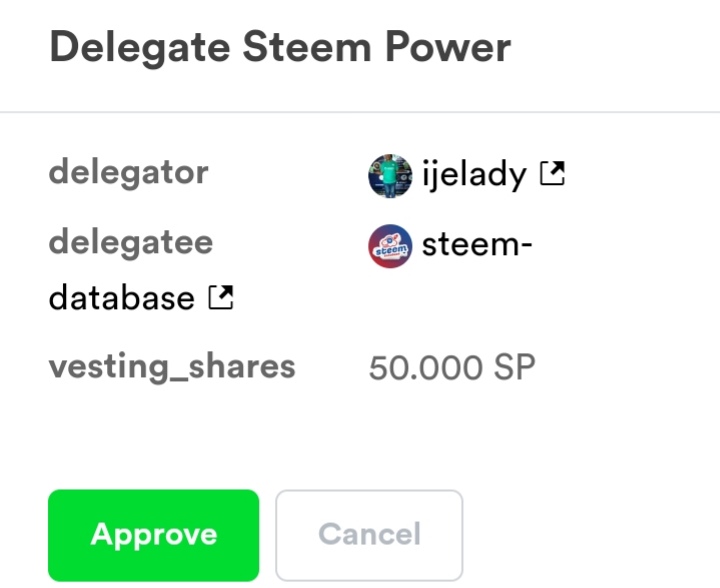720x588 pixels.
Task: Click the Delegate Steem Power heading
Action: (280, 47)
